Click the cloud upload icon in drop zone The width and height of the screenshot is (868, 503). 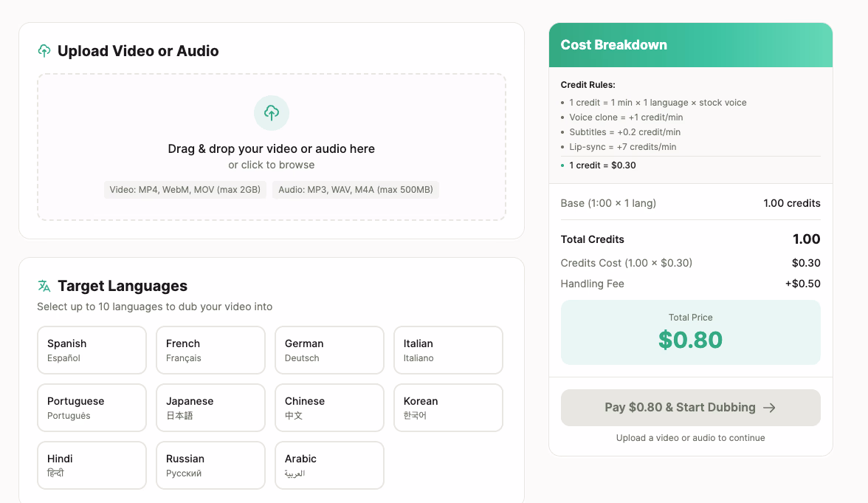[271, 113]
